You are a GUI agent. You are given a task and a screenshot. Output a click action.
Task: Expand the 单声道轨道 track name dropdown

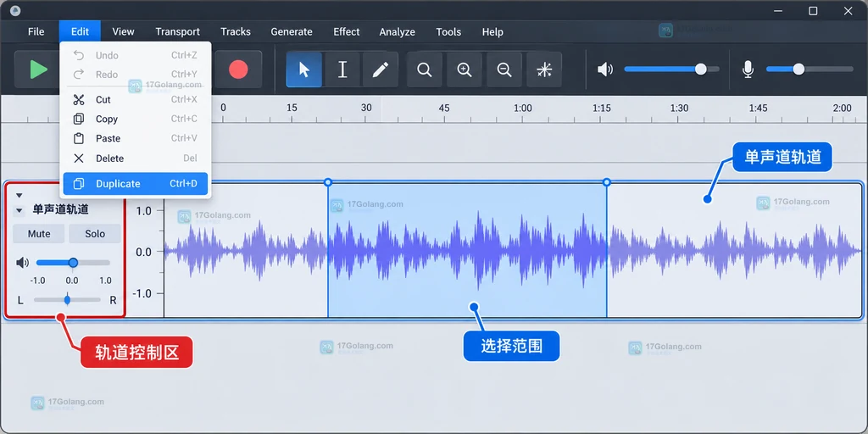click(19, 210)
